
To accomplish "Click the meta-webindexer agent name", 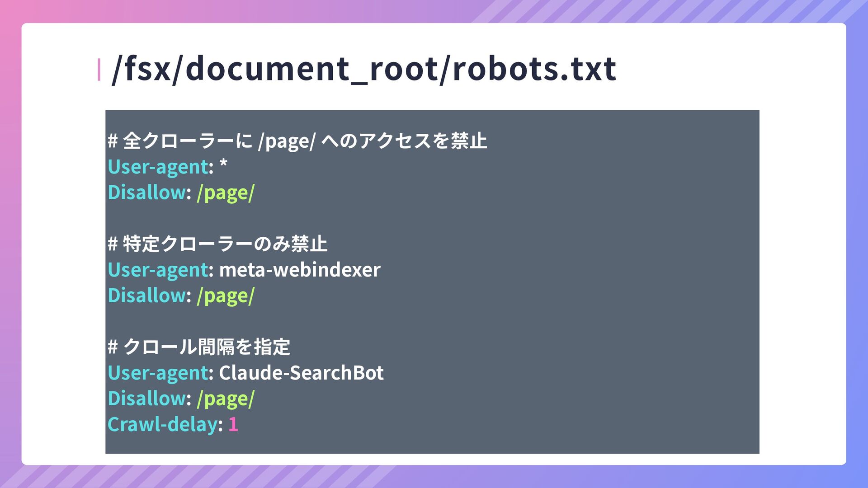I will pos(300,270).
